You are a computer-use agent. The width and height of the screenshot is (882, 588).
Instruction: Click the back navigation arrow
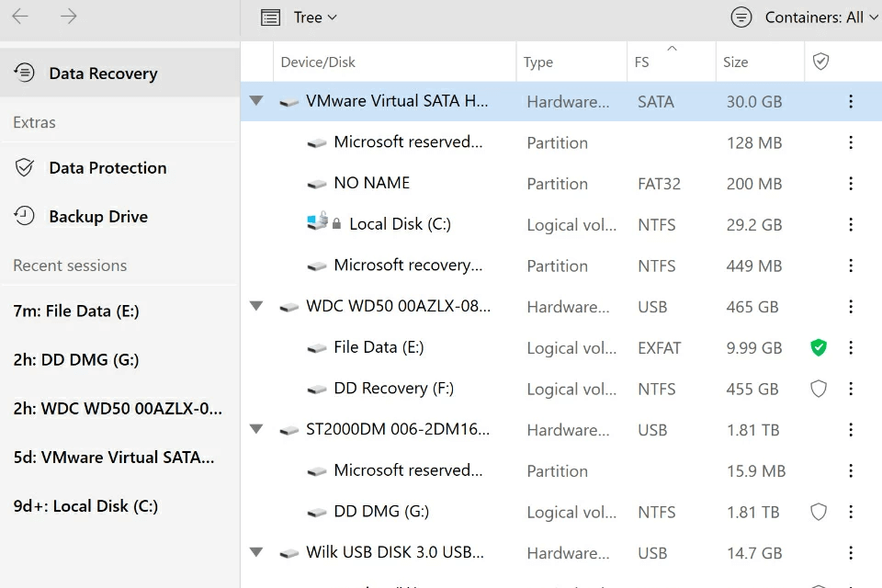20,17
